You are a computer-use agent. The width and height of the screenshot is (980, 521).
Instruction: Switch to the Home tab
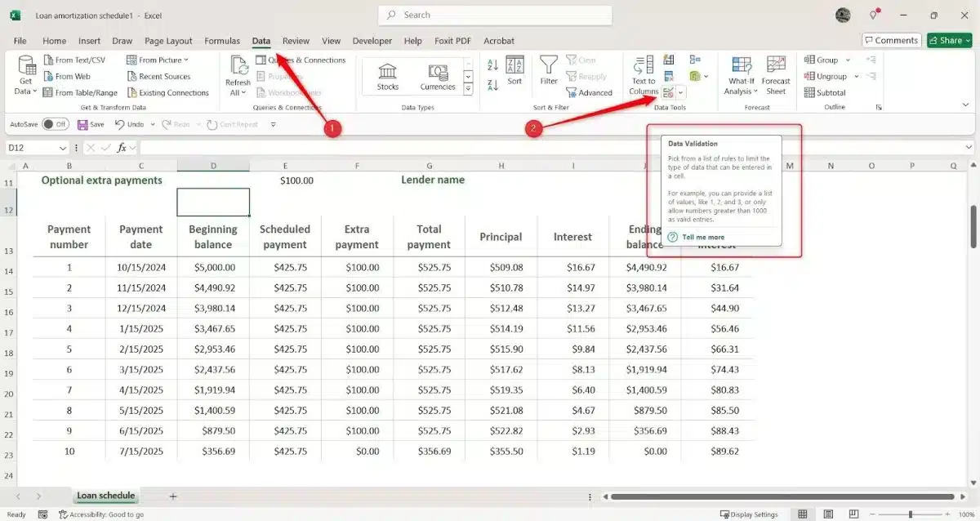(54, 41)
